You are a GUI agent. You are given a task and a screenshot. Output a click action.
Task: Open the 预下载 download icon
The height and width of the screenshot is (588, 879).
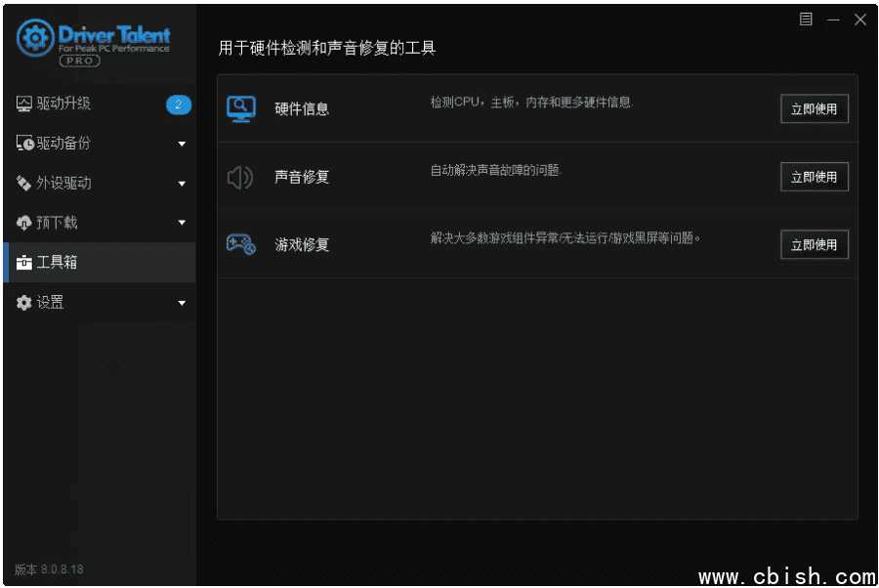(x=23, y=223)
